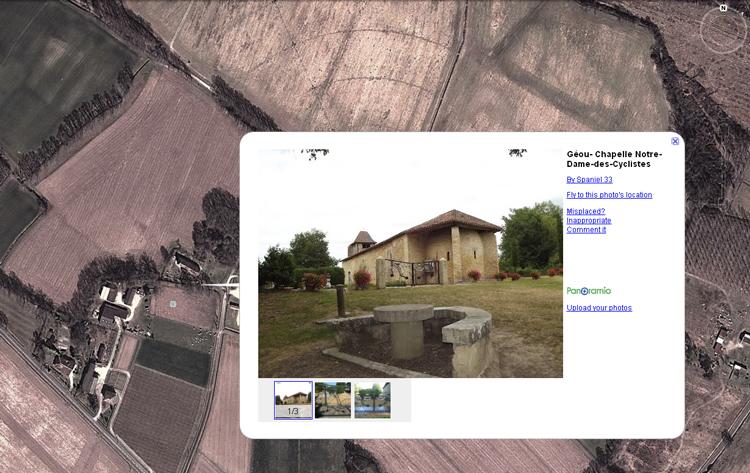Image resolution: width=750 pixels, height=473 pixels.
Task: View the third photo thumbnail
Action: (x=372, y=400)
